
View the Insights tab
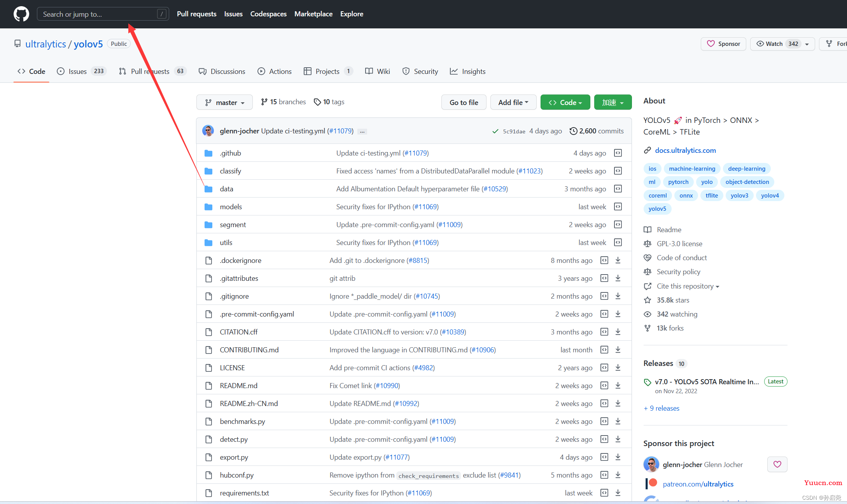point(467,71)
